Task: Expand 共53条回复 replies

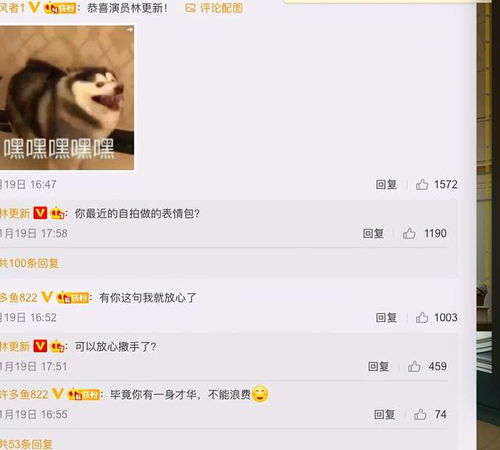Action: coord(26,444)
